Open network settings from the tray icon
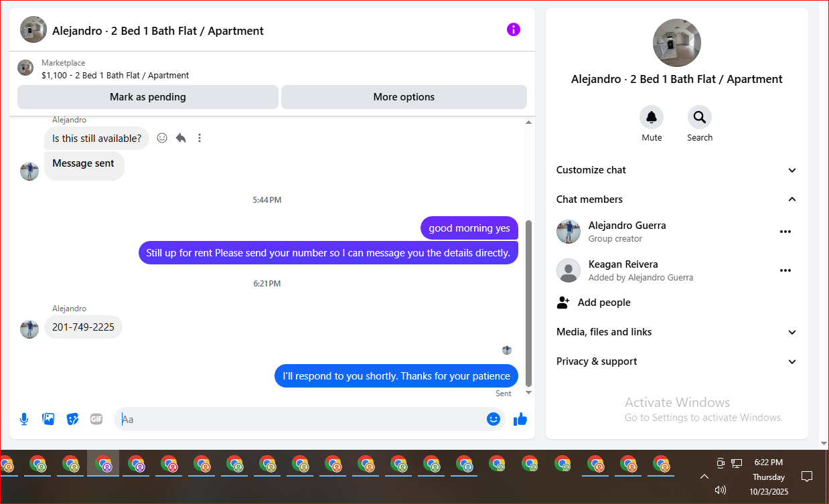The width and height of the screenshot is (829, 504). pos(737,463)
